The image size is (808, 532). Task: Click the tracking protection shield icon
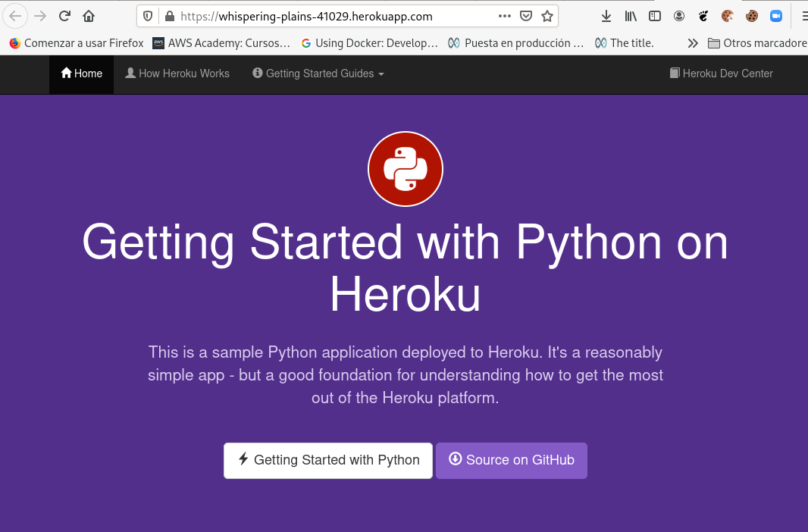(148, 16)
